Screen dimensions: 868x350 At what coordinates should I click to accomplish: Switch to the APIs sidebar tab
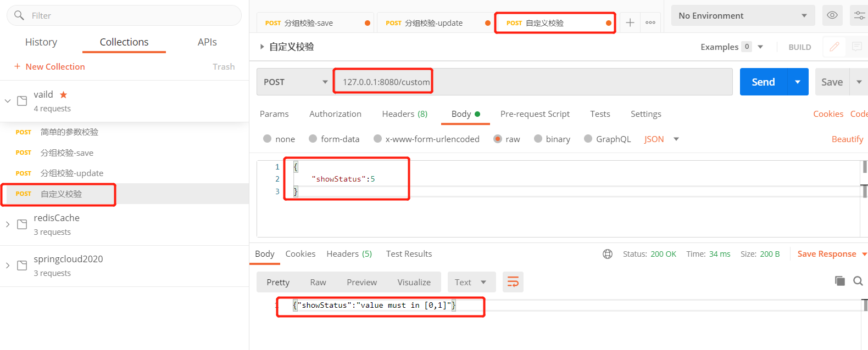(x=207, y=42)
